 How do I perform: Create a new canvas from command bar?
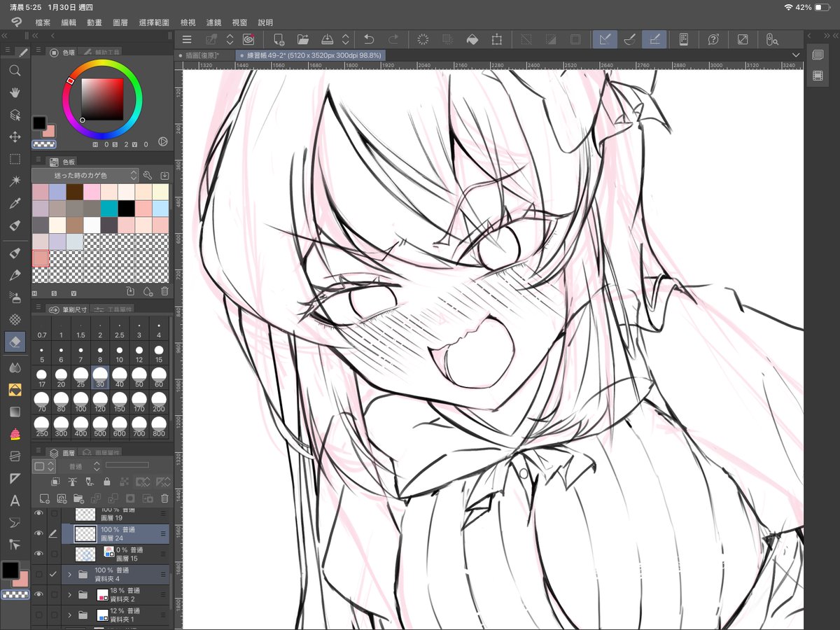pyautogui.click(x=279, y=40)
